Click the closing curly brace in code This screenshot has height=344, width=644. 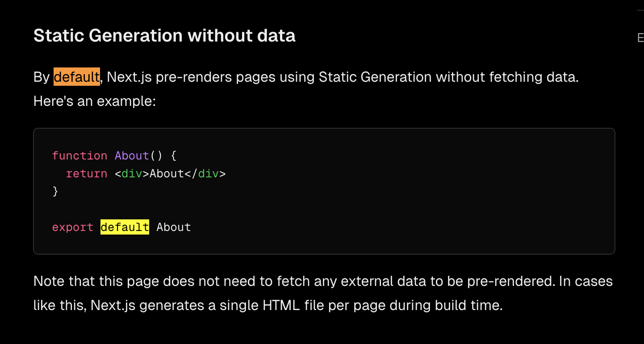[x=55, y=191]
